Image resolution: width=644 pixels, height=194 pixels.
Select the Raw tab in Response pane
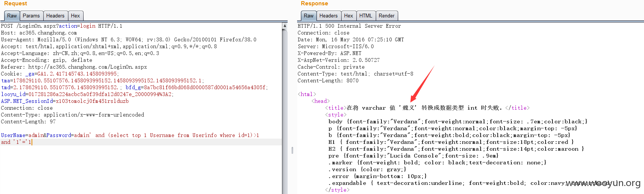[309, 16]
